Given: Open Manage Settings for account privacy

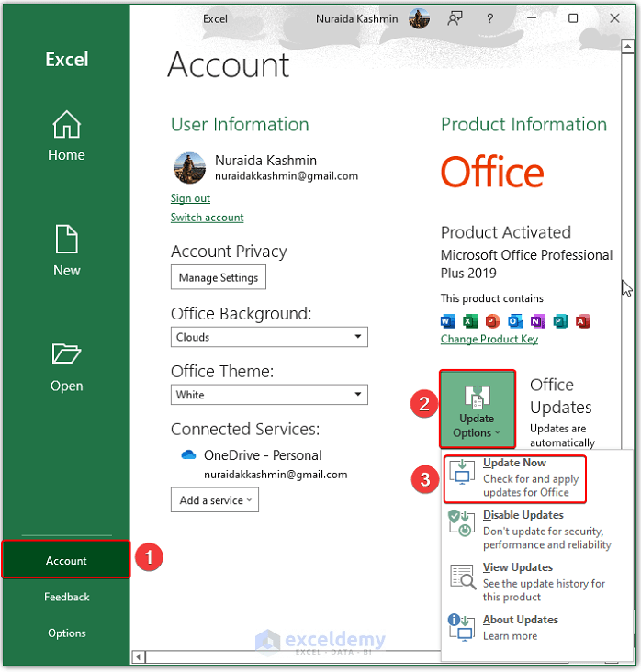Looking at the screenshot, I should [219, 277].
